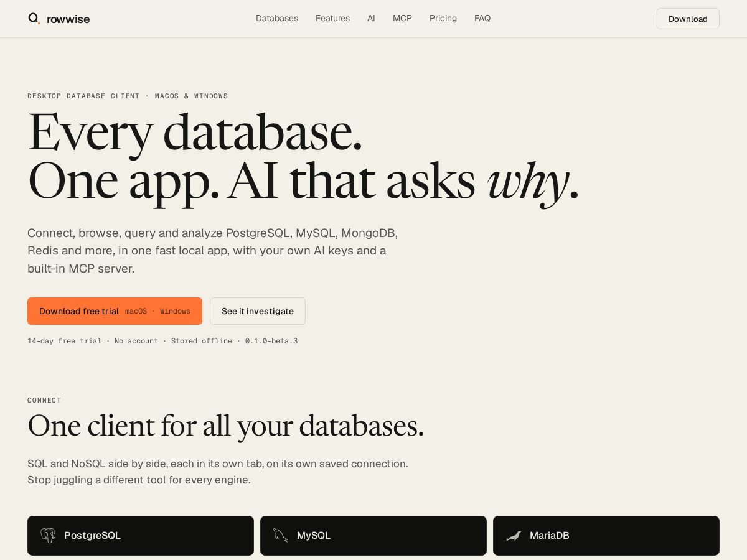Viewport: 747px width, 560px height.
Task: Open the MCP nav item
Action: [402, 18]
